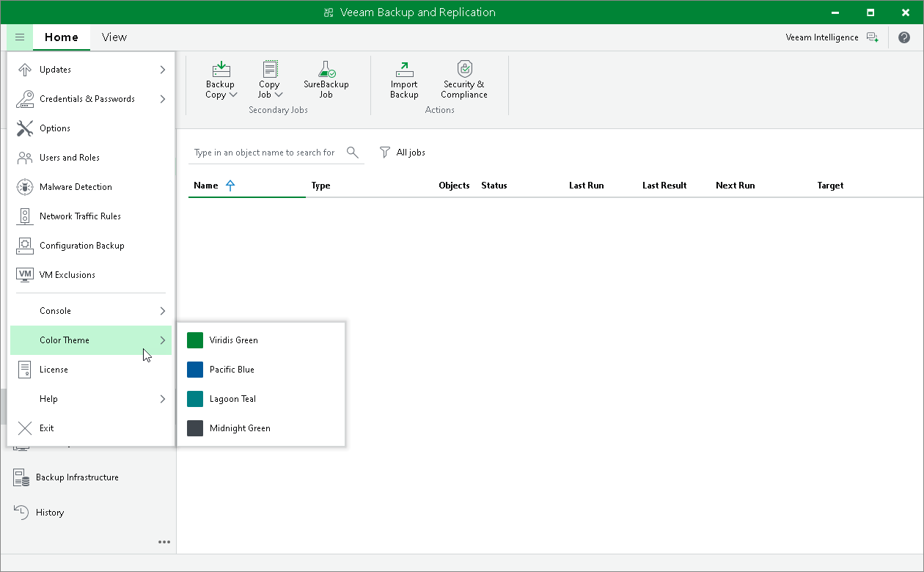Viewport: 924px width, 572px height.
Task: Click the sidebar ellipsis more button
Action: [x=164, y=542]
